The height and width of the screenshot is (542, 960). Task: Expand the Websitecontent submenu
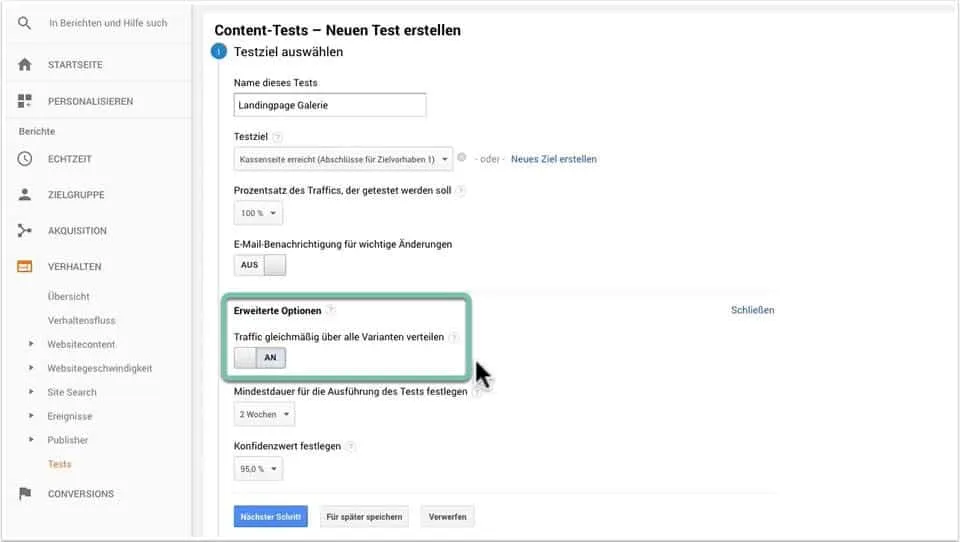tap(31, 344)
